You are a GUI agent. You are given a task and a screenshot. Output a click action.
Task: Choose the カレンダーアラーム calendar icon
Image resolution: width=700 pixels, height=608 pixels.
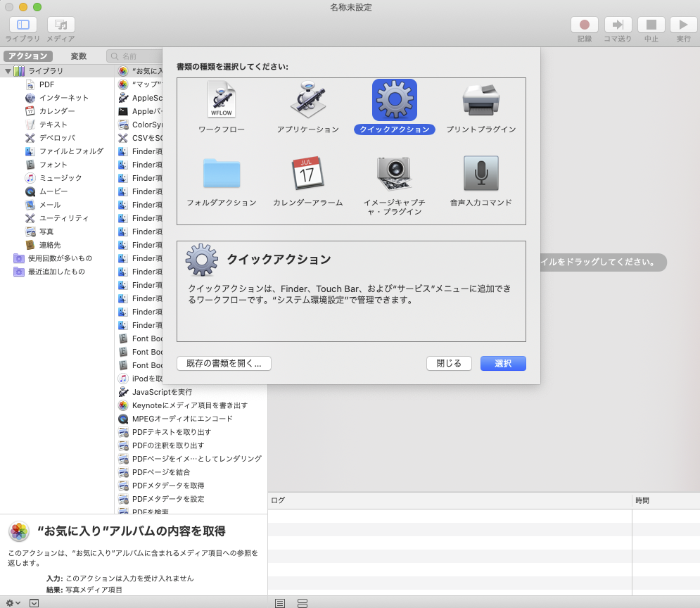(308, 173)
